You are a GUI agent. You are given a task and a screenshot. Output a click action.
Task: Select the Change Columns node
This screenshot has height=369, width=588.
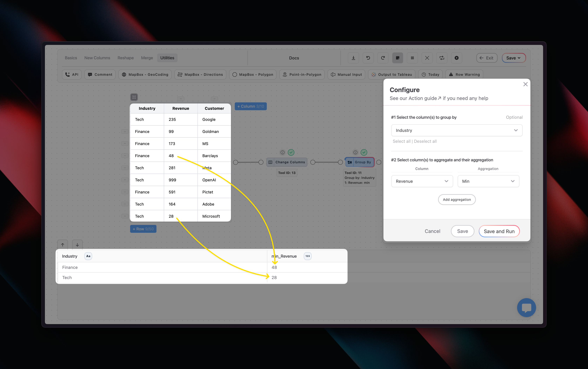click(287, 162)
